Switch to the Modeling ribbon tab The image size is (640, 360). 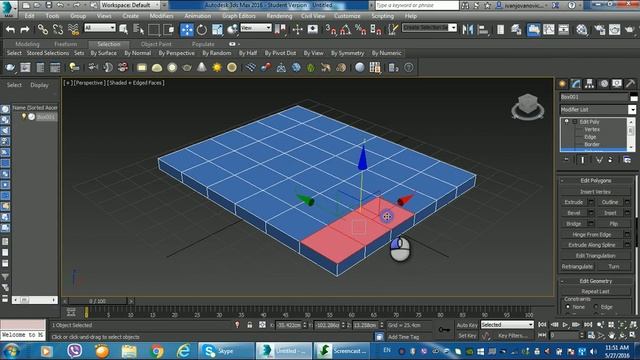[27, 44]
